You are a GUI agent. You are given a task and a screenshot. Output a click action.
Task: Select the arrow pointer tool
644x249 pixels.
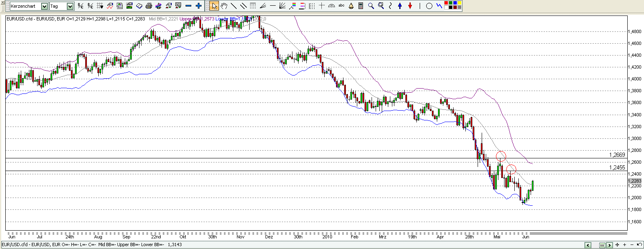(214, 6)
